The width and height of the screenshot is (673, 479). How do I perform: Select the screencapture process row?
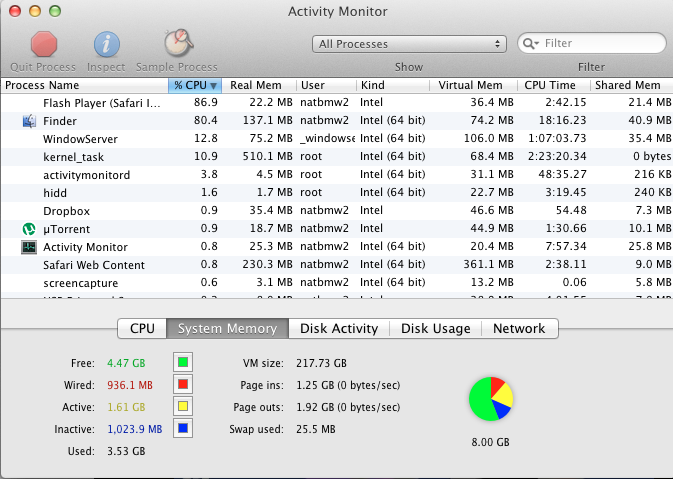coord(336,283)
